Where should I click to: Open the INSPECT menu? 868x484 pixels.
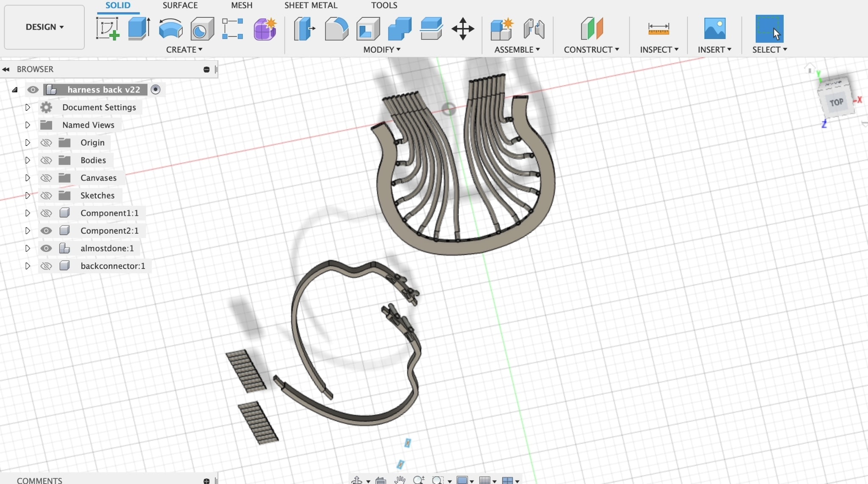coord(659,50)
